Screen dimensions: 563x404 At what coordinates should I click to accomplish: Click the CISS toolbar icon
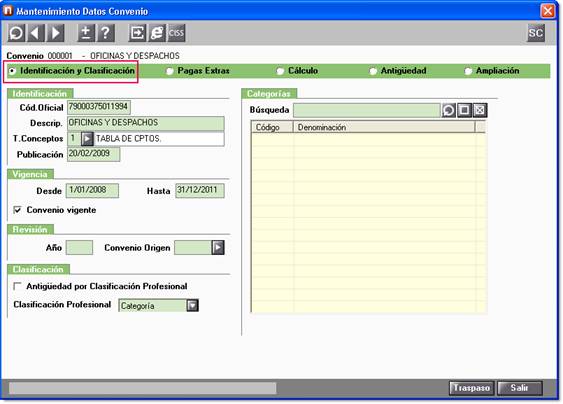(x=176, y=33)
